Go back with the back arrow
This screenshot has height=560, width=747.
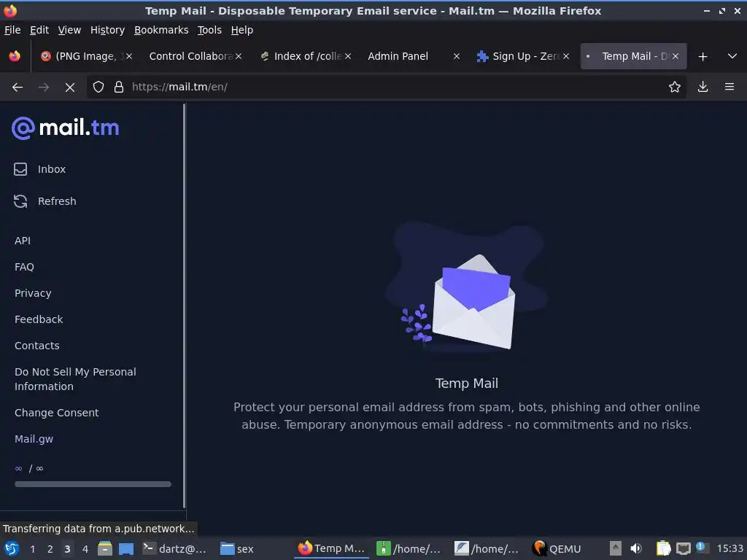(18, 87)
